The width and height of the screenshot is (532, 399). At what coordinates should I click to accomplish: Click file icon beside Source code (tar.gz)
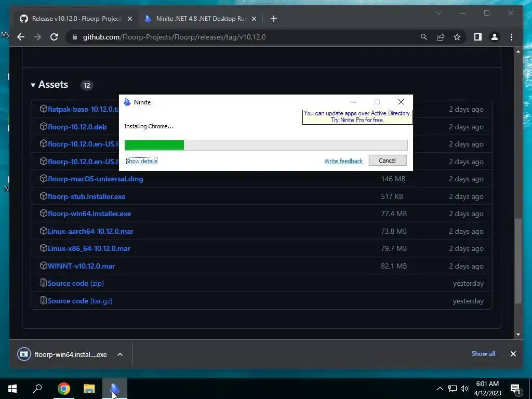(x=43, y=301)
